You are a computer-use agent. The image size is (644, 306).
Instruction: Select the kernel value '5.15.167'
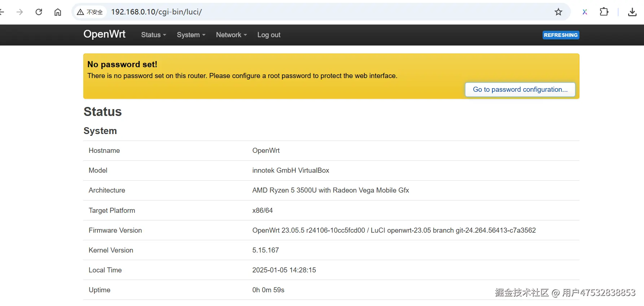coord(266,250)
